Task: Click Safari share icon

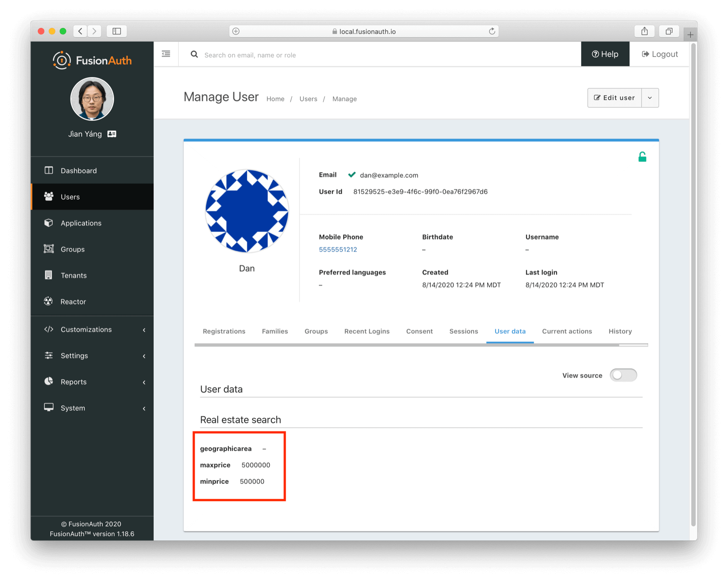Action: click(x=644, y=31)
